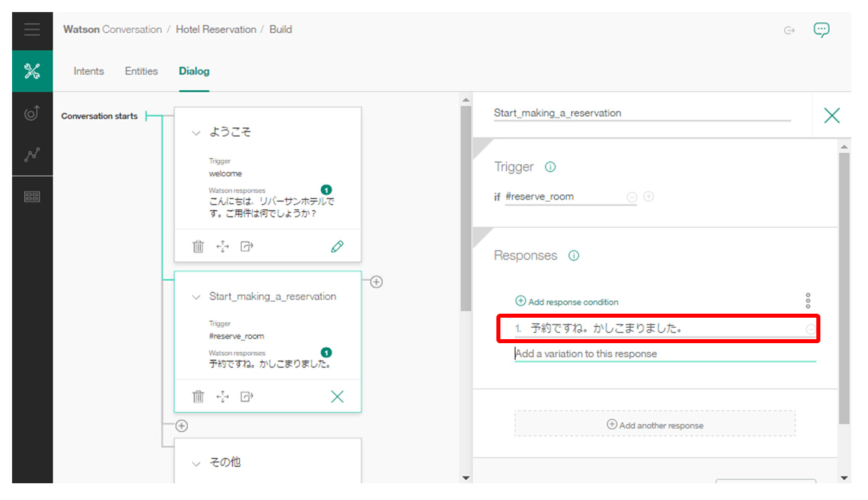Show Responses info tooltip icon
Viewport: 868px width, 500px height.
coord(574,255)
